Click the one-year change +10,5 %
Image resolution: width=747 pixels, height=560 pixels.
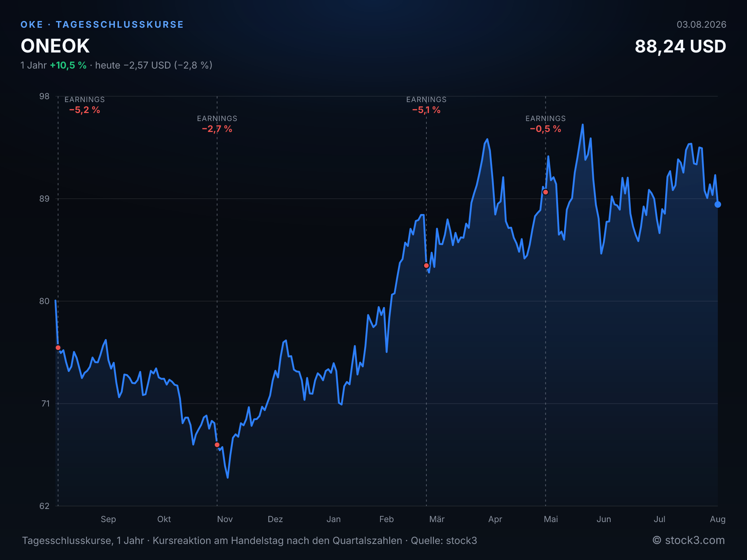click(x=68, y=65)
